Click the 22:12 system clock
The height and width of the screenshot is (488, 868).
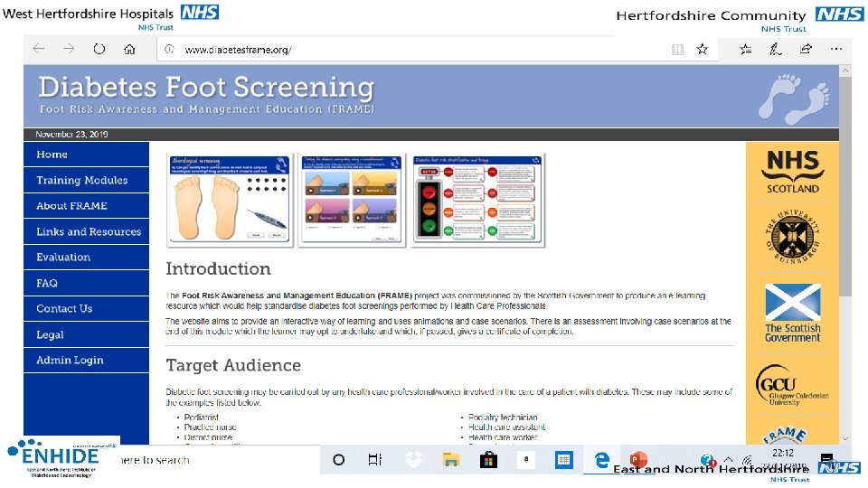coord(783,453)
